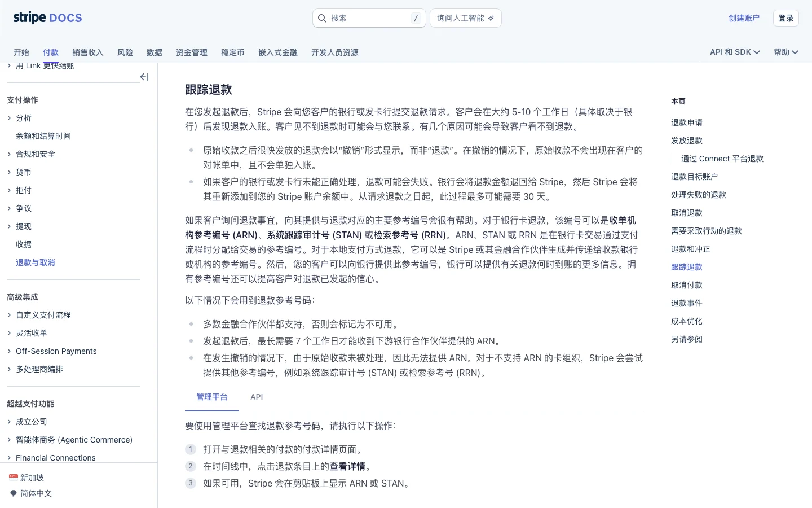Click the search magnifier icon
The width and height of the screenshot is (812, 508).
coord(322,18)
